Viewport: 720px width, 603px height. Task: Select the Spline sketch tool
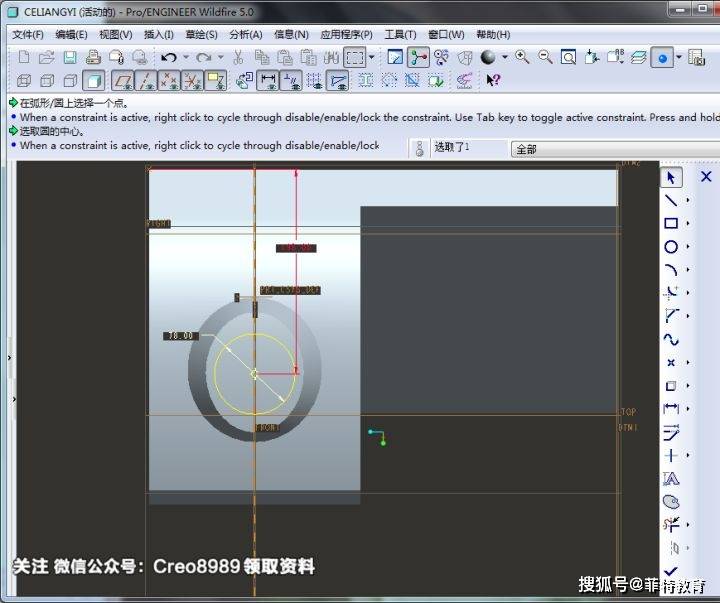click(671, 339)
